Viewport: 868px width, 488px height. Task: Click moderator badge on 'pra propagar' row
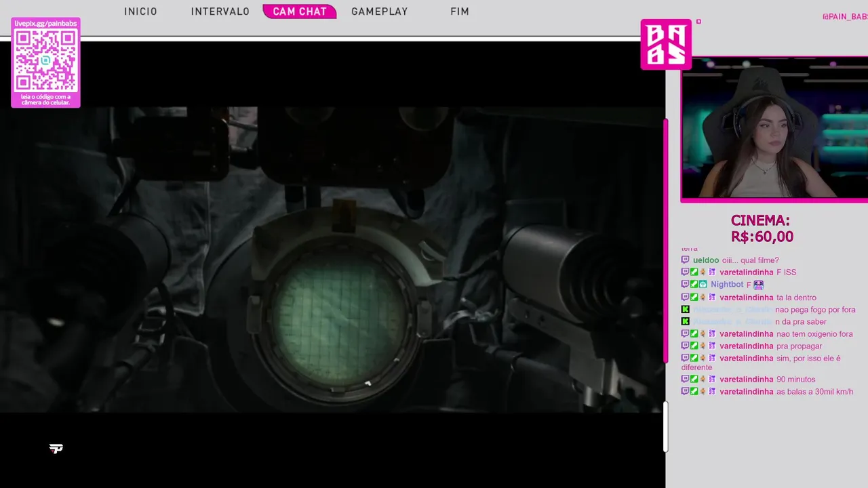tap(694, 346)
